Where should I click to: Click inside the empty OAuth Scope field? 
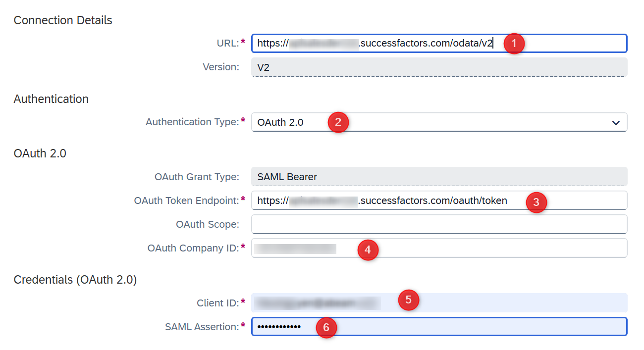coord(438,224)
